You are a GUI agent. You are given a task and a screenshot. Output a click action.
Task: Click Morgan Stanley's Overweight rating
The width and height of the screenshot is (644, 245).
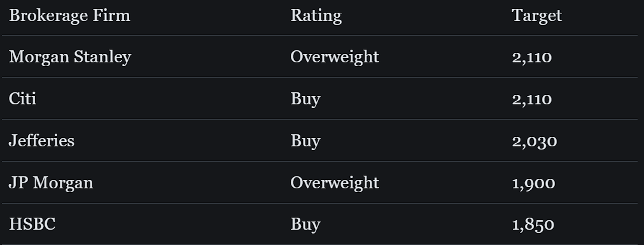(334, 57)
